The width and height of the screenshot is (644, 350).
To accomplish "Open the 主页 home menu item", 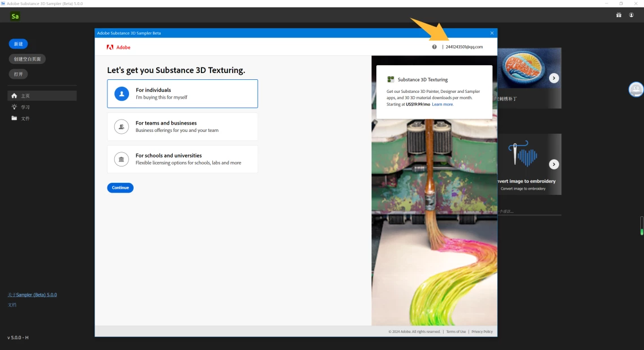I will point(42,96).
